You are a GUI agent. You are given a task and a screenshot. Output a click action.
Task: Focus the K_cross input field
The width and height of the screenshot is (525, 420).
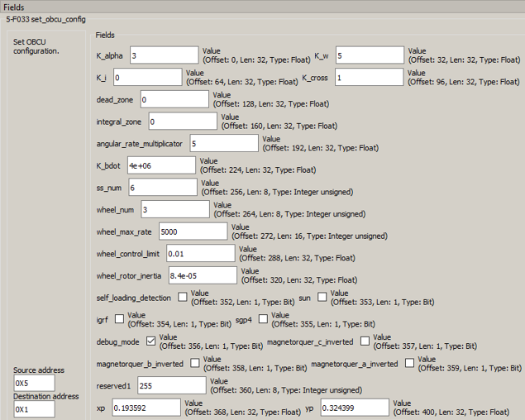369,78
